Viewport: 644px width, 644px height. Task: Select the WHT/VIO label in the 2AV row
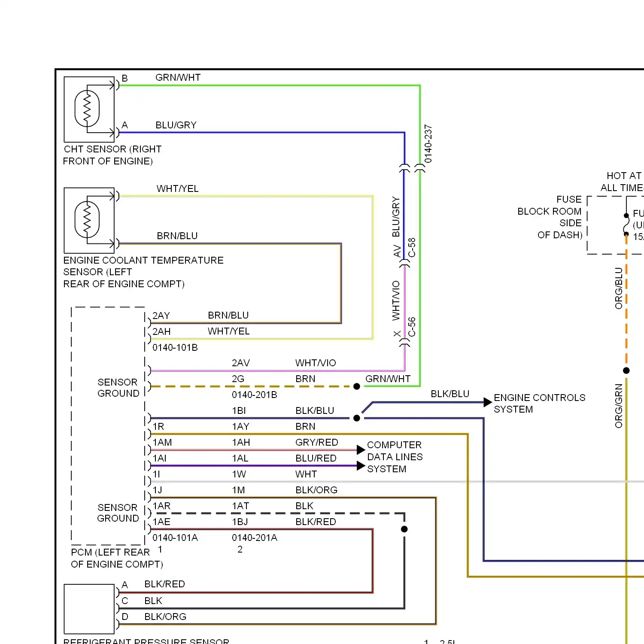316,363
